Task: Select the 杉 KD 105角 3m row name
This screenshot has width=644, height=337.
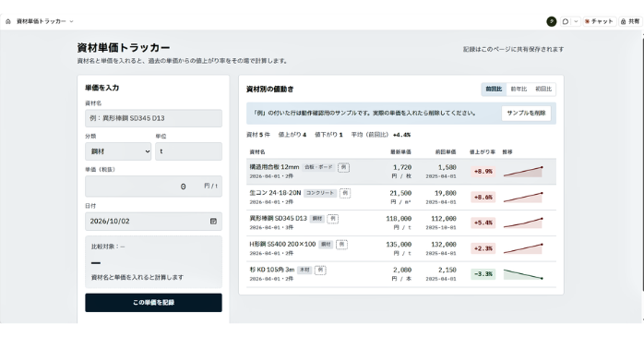Action: (x=272, y=270)
